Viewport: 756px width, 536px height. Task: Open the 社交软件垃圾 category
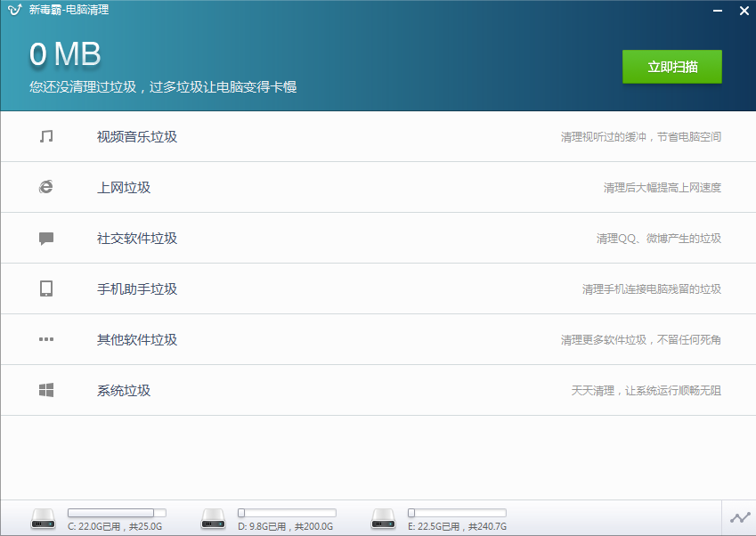pyautogui.click(x=137, y=238)
